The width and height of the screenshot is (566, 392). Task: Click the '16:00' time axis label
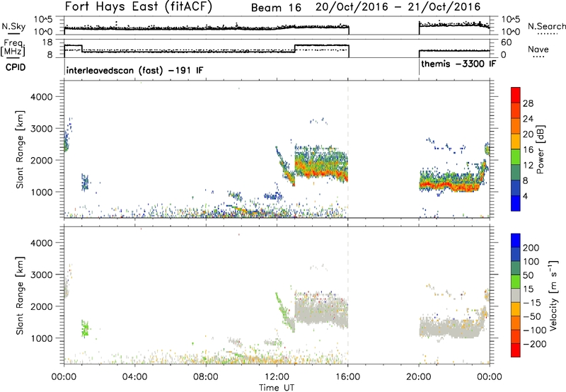click(347, 377)
